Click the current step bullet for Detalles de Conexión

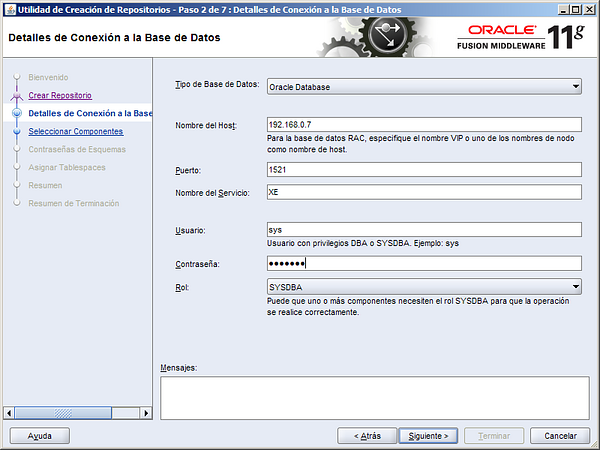[16, 114]
